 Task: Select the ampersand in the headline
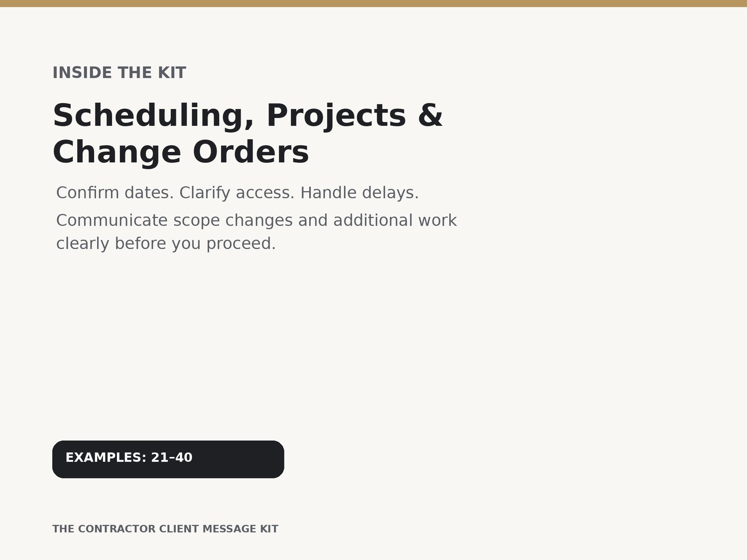pos(430,115)
